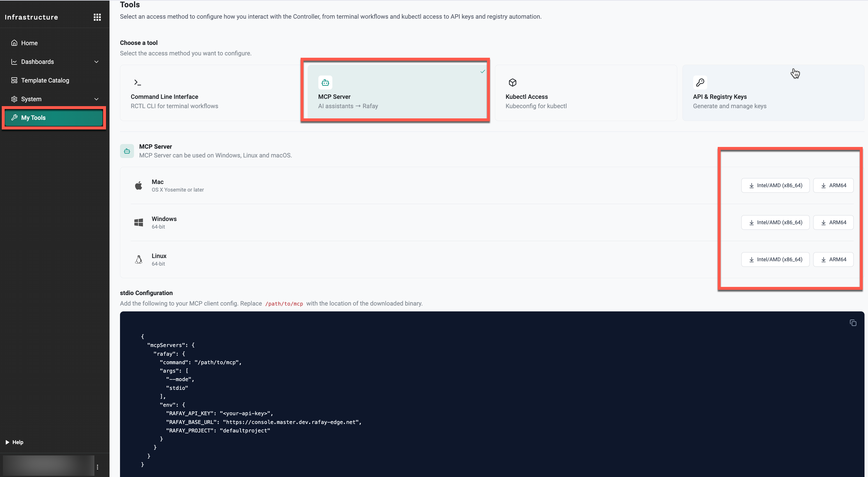The image size is (868, 477).
Task: Copy the stdio configuration code
Action: pos(853,323)
